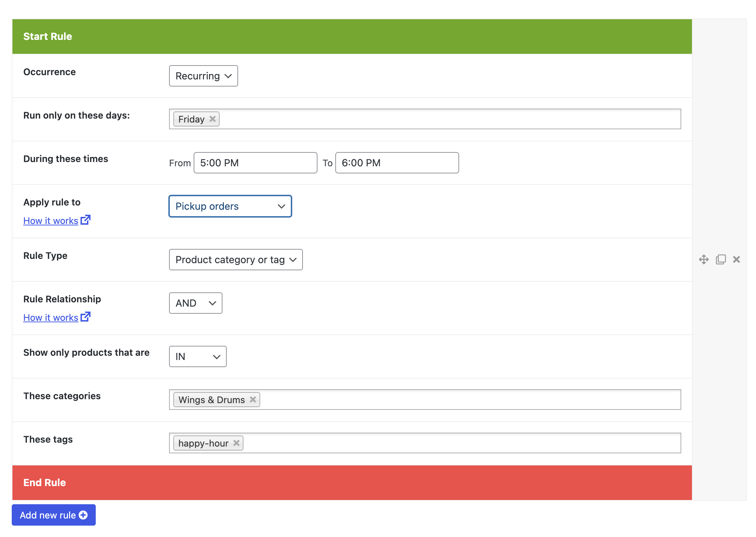
Task: Remove the Friday day tag
Action: click(x=212, y=119)
